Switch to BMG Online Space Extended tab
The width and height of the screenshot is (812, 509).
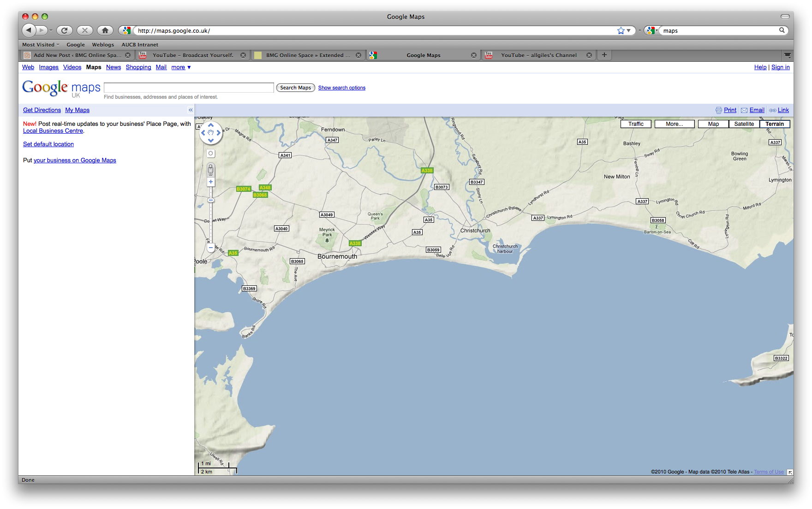coord(308,55)
